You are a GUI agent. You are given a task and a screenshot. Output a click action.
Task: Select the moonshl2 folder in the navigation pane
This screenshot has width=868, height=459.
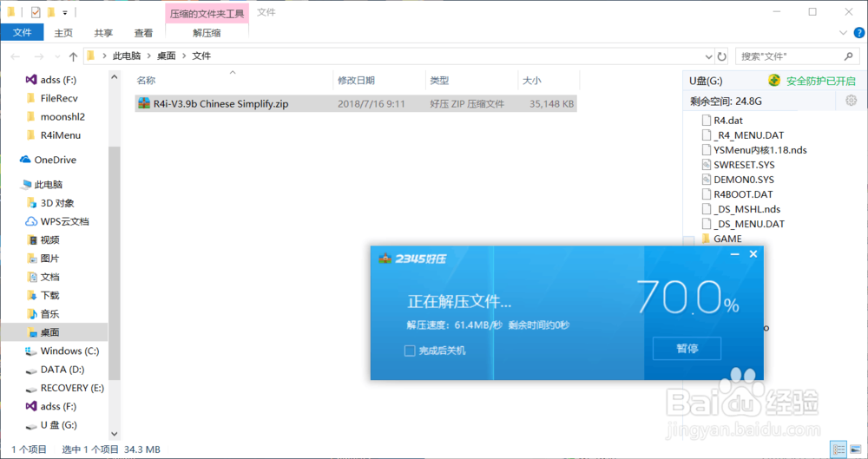point(62,117)
